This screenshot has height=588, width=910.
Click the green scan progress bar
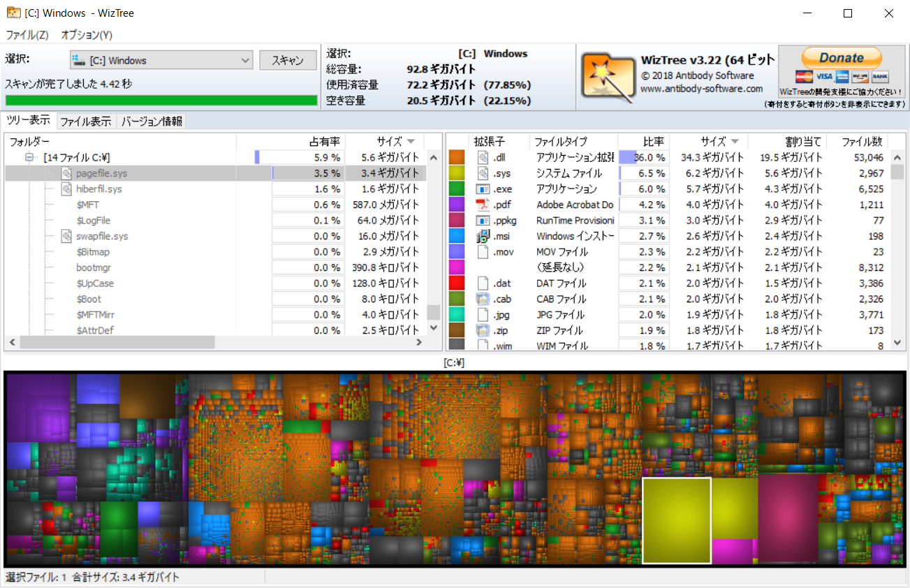161,101
